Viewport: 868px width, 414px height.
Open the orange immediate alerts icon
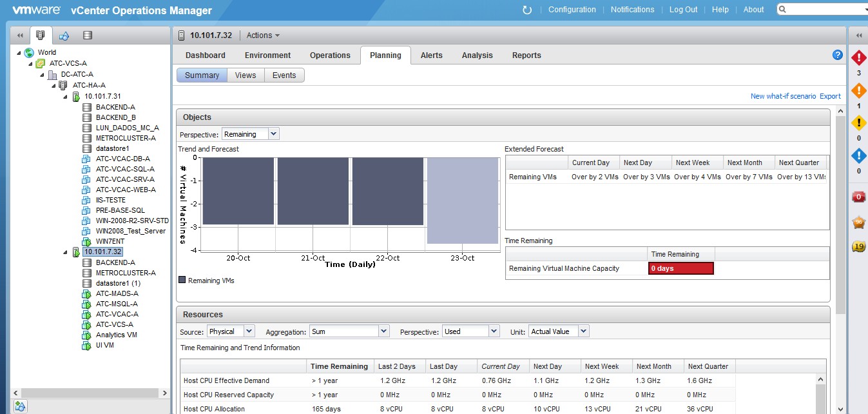click(858, 90)
